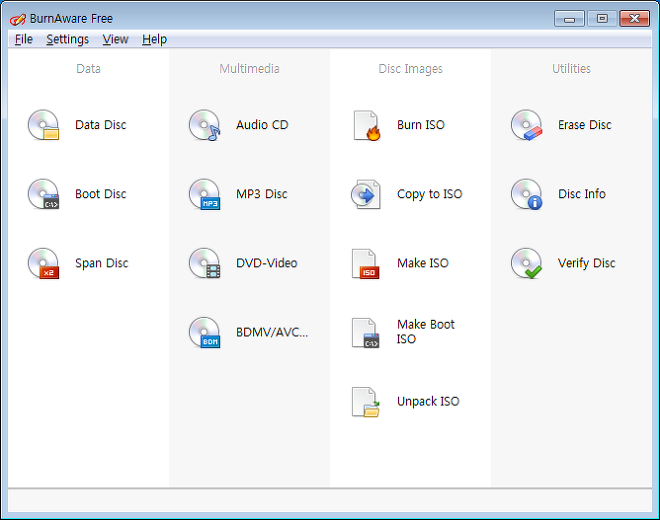Click the Make ISO page icon
This screenshot has width=660, height=520.
tap(365, 264)
